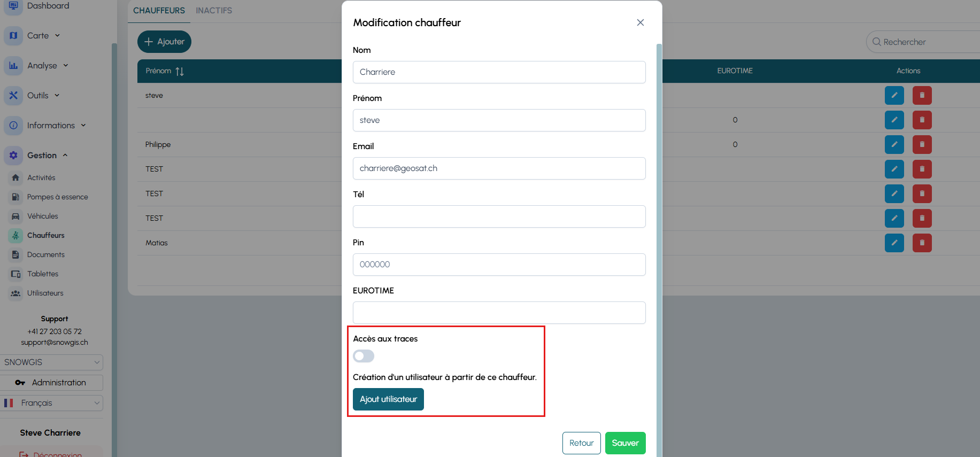This screenshot has width=980, height=457.
Task: Open the Français language dropdown
Action: coord(51,403)
